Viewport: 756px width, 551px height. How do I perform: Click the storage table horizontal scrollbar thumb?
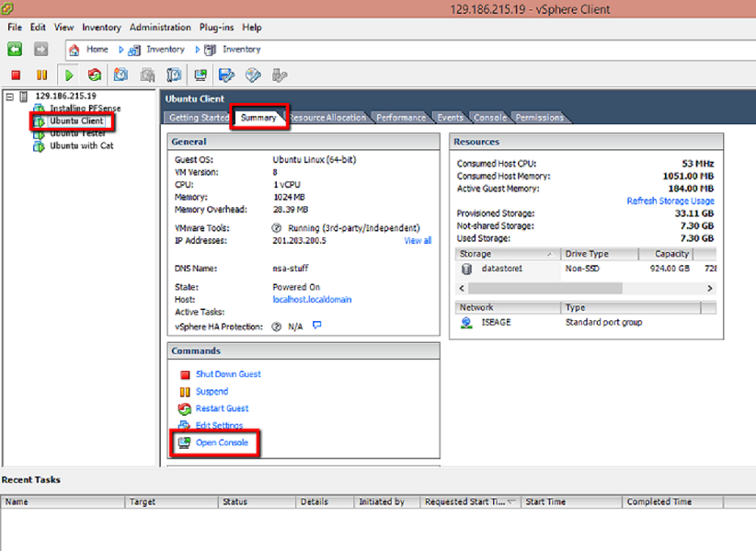coord(545,288)
